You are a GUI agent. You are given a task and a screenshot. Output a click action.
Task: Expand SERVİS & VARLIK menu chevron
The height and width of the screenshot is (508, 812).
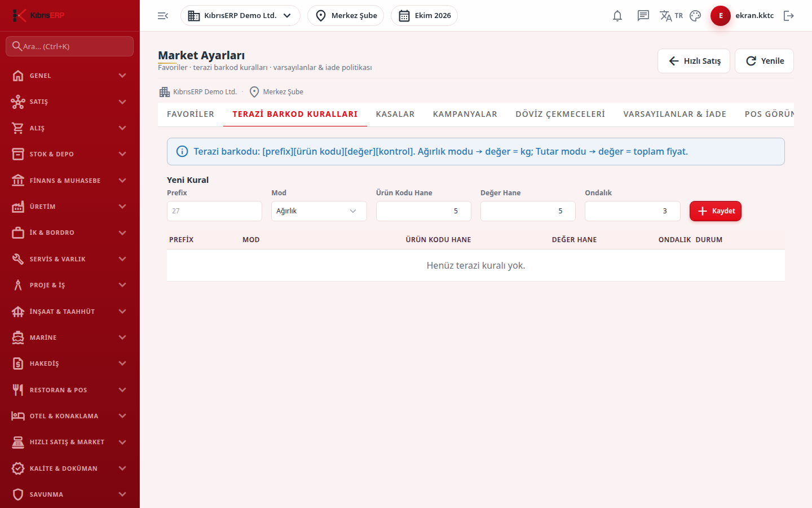(x=122, y=259)
